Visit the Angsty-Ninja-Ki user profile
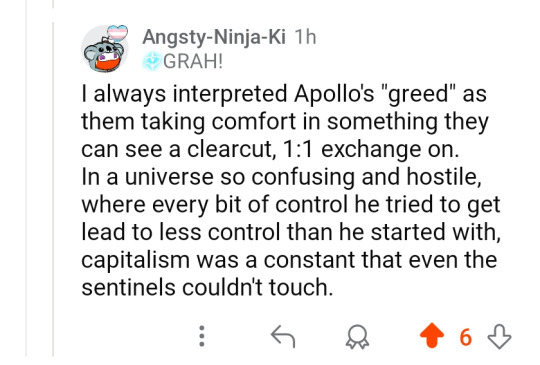This screenshot has width=540, height=365. [x=214, y=36]
